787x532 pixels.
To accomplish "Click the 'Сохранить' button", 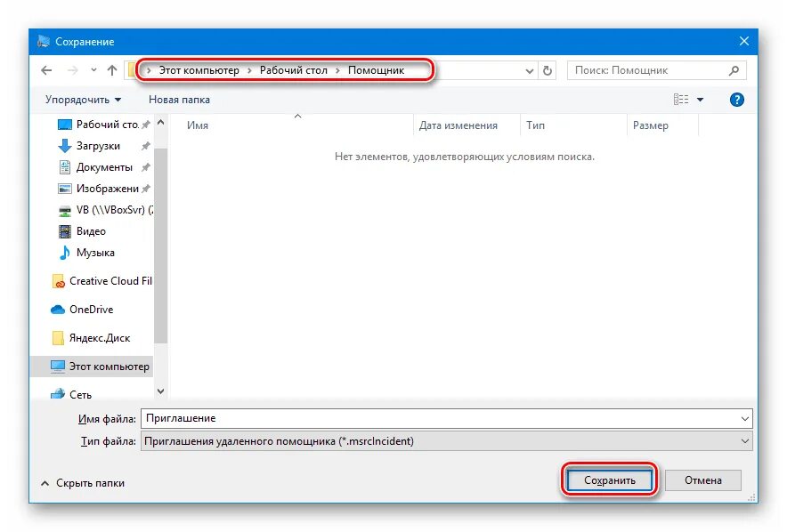I will click(609, 480).
